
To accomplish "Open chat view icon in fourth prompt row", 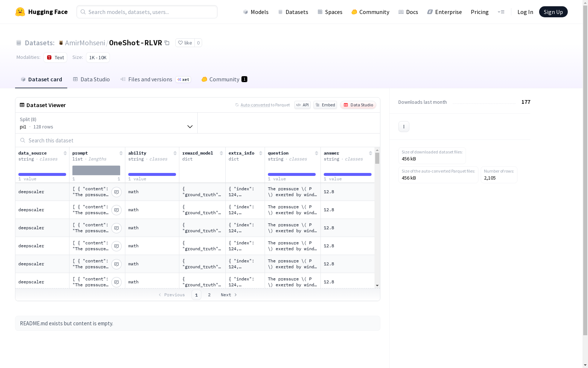I will [116, 246].
